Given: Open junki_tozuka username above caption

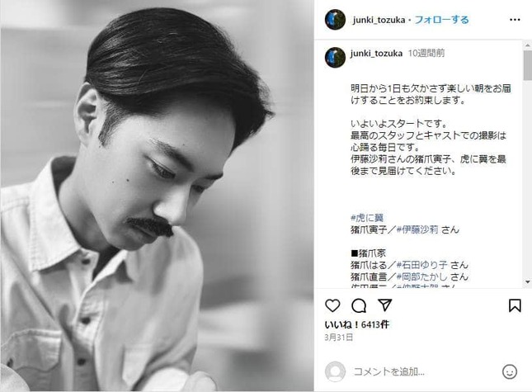Looking at the screenshot, I should pyautogui.click(x=376, y=54).
